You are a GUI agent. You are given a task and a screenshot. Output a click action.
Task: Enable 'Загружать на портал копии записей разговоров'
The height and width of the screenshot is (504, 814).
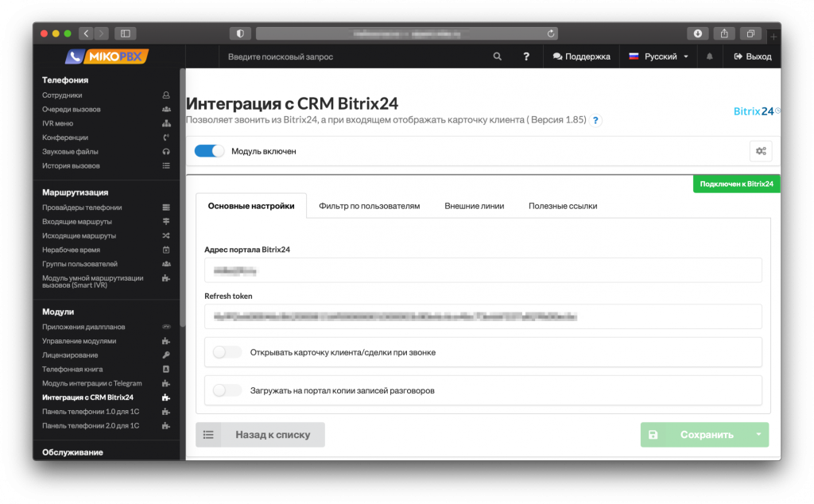pos(227,390)
